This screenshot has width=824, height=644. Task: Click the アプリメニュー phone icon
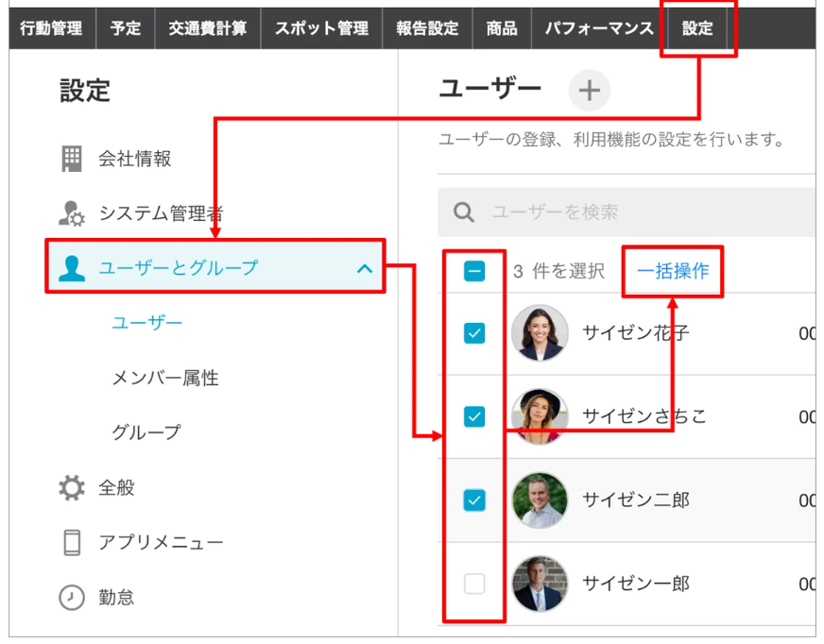tap(72, 543)
